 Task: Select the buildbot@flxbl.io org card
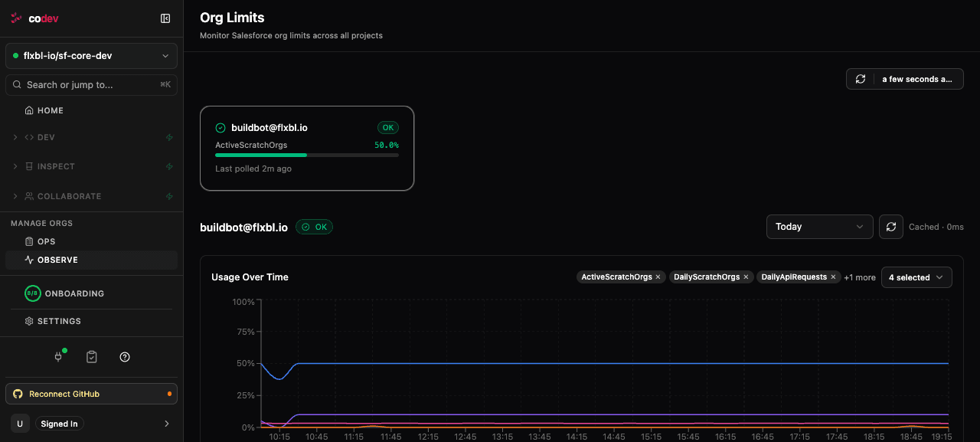point(307,148)
